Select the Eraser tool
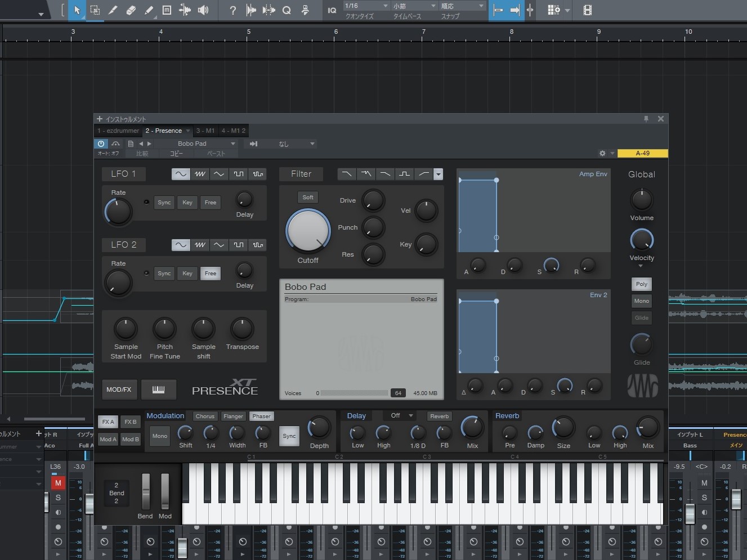This screenshot has height=560, width=747. pyautogui.click(x=131, y=10)
